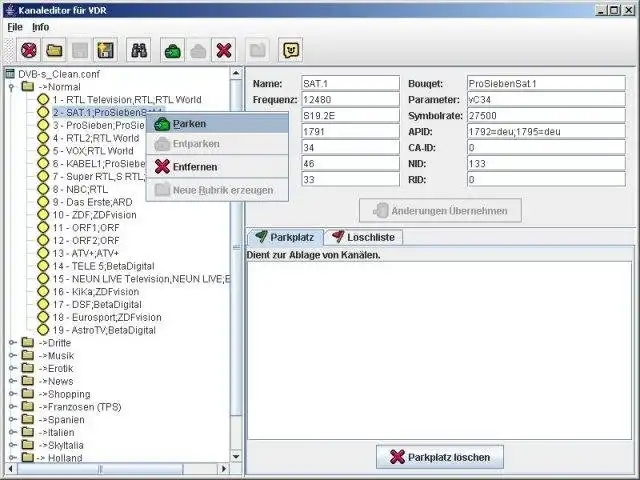
Task: Expand the ->Shopping folder
Action: click(13, 394)
